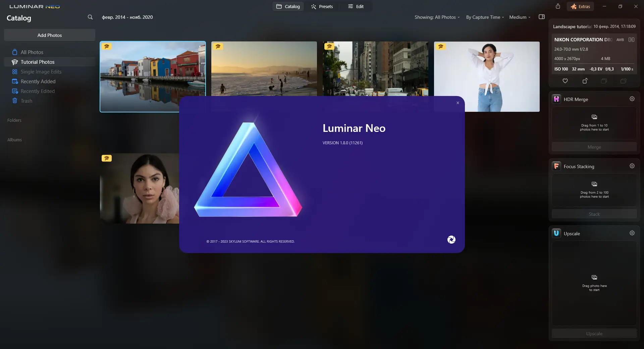Click the Folders section heading
644x349 pixels.
click(x=14, y=120)
